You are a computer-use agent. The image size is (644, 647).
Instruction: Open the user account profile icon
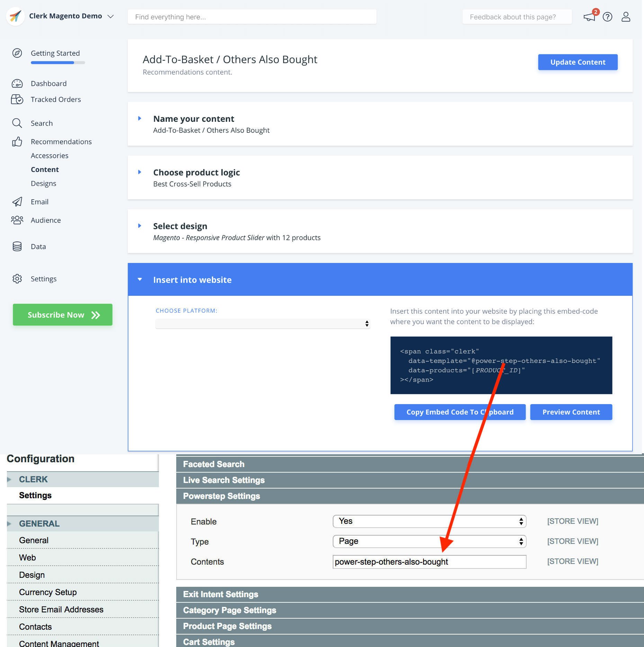626,17
